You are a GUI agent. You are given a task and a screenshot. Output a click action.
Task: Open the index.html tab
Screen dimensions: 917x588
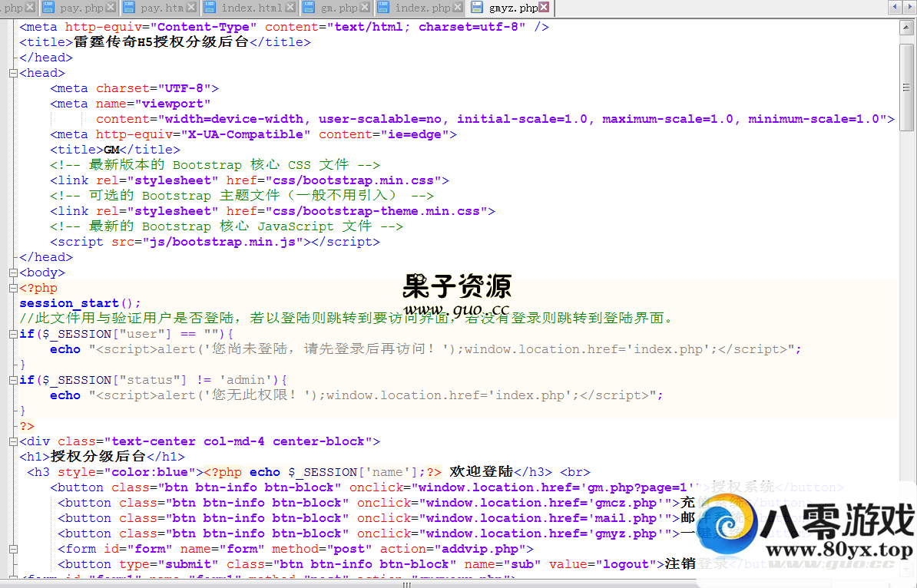click(249, 8)
